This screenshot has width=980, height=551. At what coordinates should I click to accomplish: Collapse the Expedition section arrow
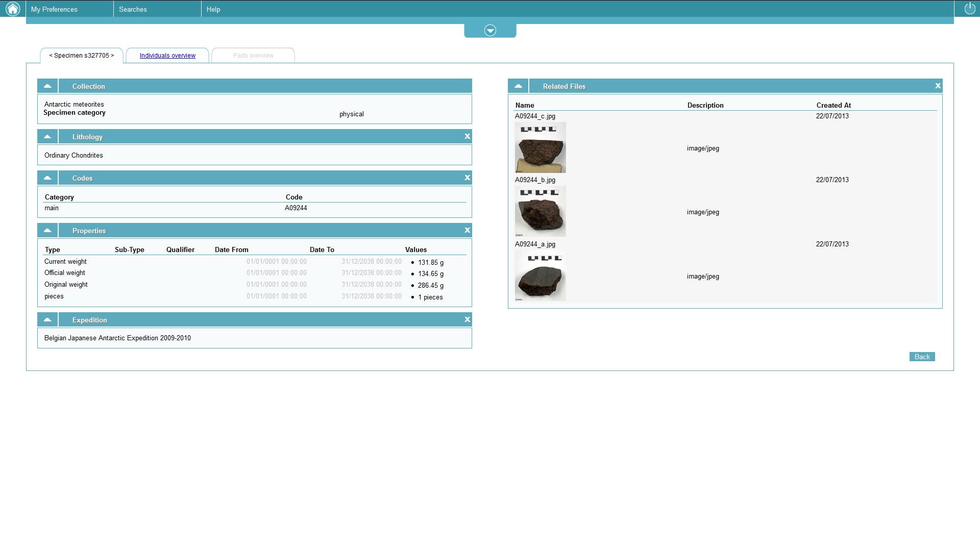(47, 319)
